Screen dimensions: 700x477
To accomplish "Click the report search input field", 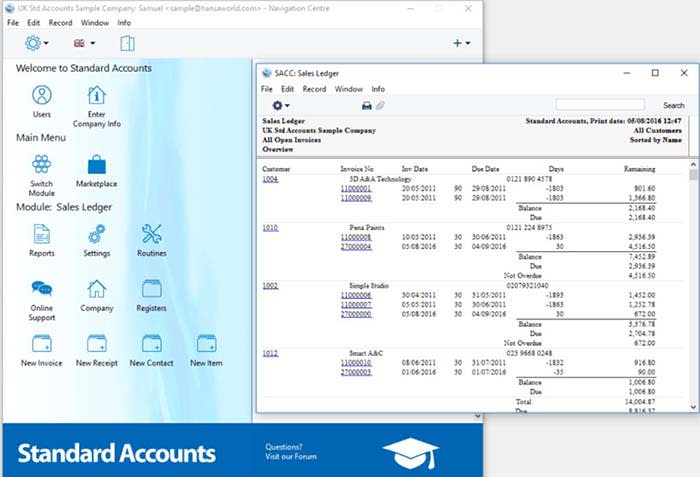I will pyautogui.click(x=600, y=105).
